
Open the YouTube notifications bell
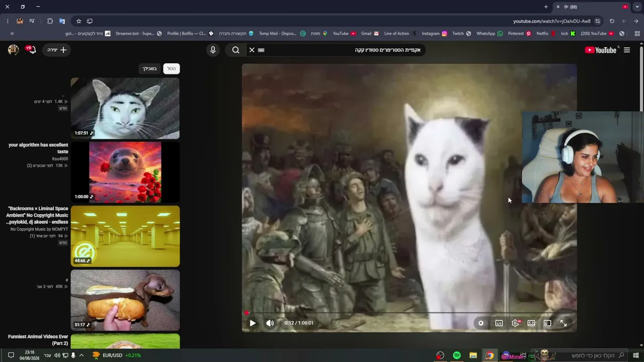(x=32, y=50)
